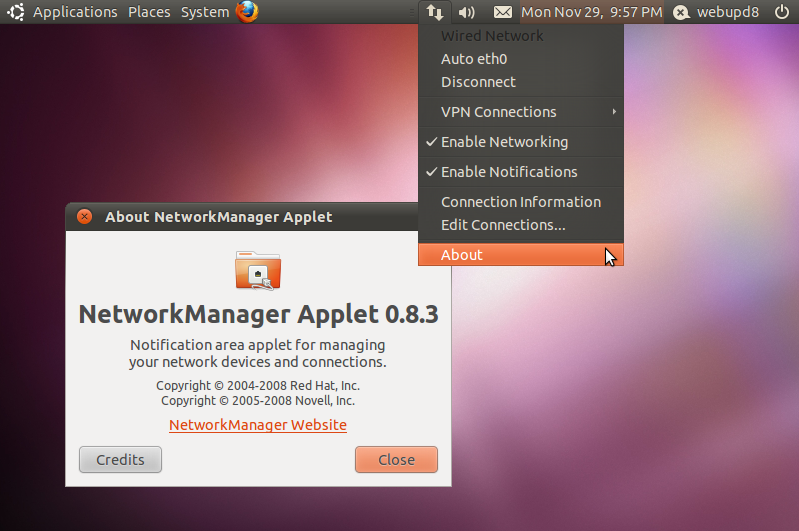Click the NetworkManager Applet 0.8.3 heading
This screenshot has width=799, height=531.
258,314
